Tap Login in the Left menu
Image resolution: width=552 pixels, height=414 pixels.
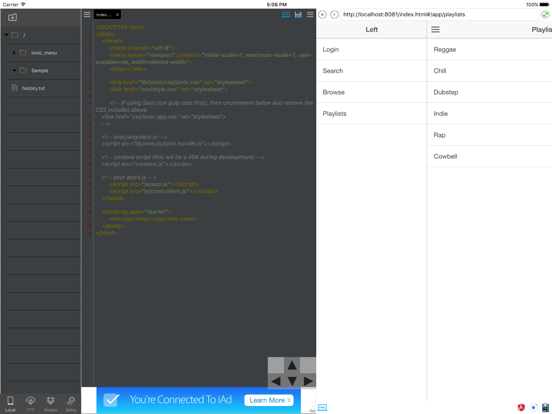click(x=371, y=50)
